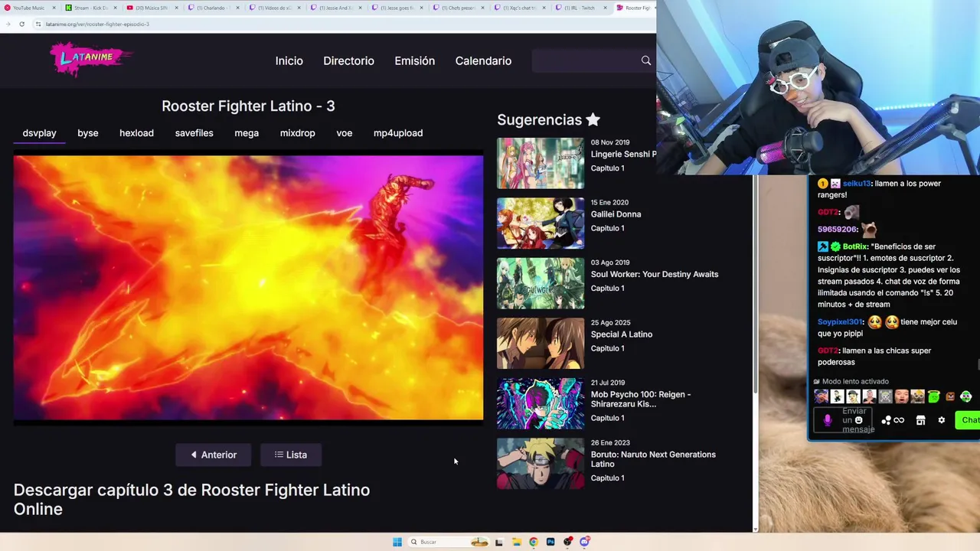Open the site info icon beside the URL
This screenshot has height=551, width=980.
tap(38, 24)
